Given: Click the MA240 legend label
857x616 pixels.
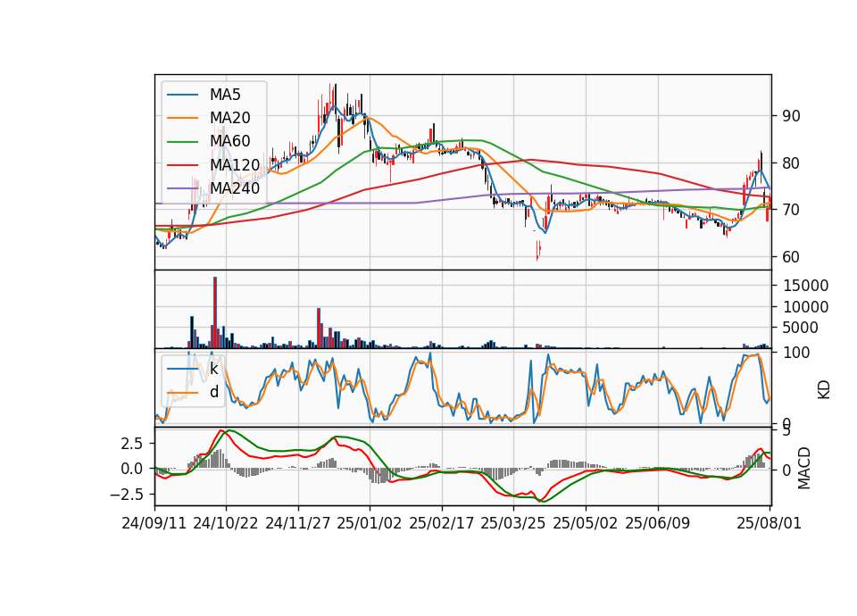Looking at the screenshot, I should point(235,188).
